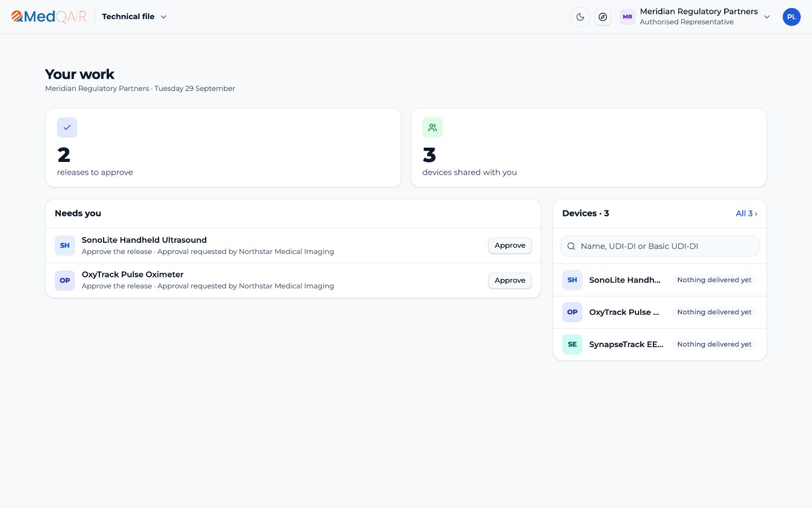
Task: Approve the SonoLite Handheld Ultrasound release
Action: pos(510,246)
